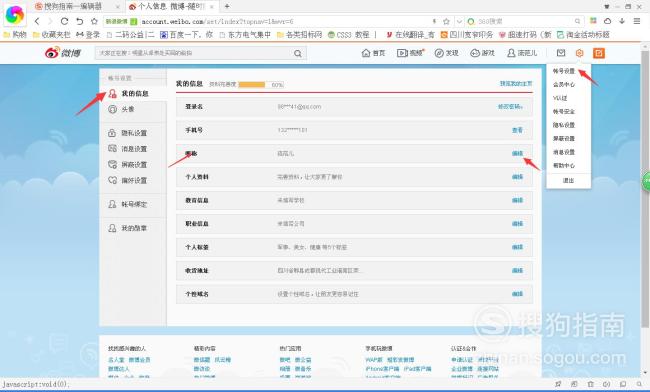Click 编辑 link in 昵称 row
Image resolution: width=650 pixels, height=392 pixels.
click(517, 153)
